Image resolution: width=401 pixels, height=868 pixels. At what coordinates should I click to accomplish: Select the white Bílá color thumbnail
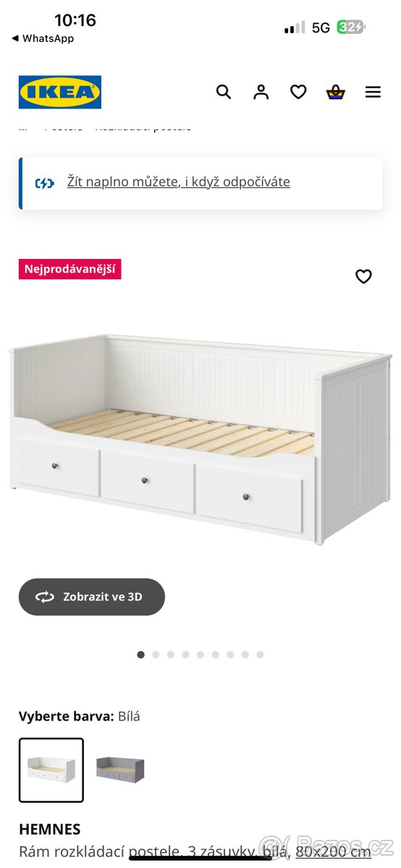[x=51, y=770]
